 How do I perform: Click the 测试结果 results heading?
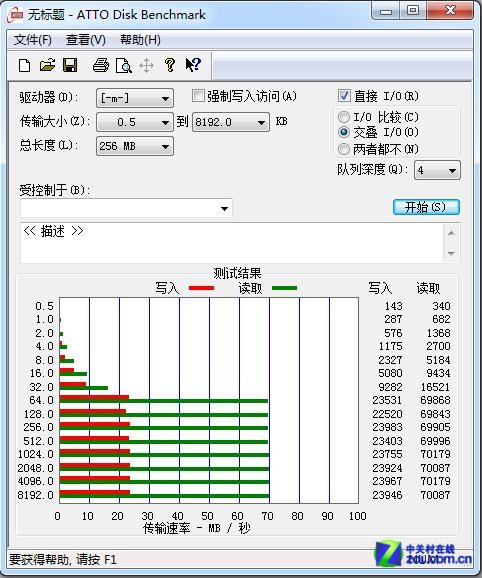(237, 273)
